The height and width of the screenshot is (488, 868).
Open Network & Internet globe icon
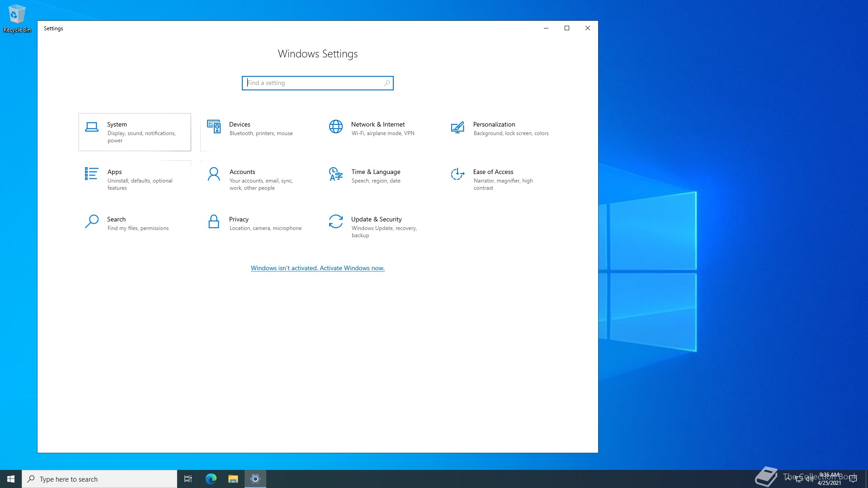click(x=336, y=127)
